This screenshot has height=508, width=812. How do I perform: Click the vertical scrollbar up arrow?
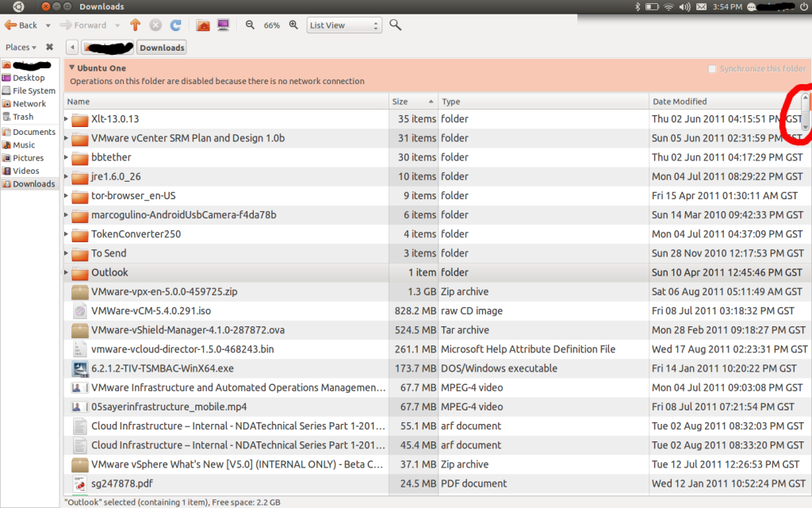click(x=806, y=98)
